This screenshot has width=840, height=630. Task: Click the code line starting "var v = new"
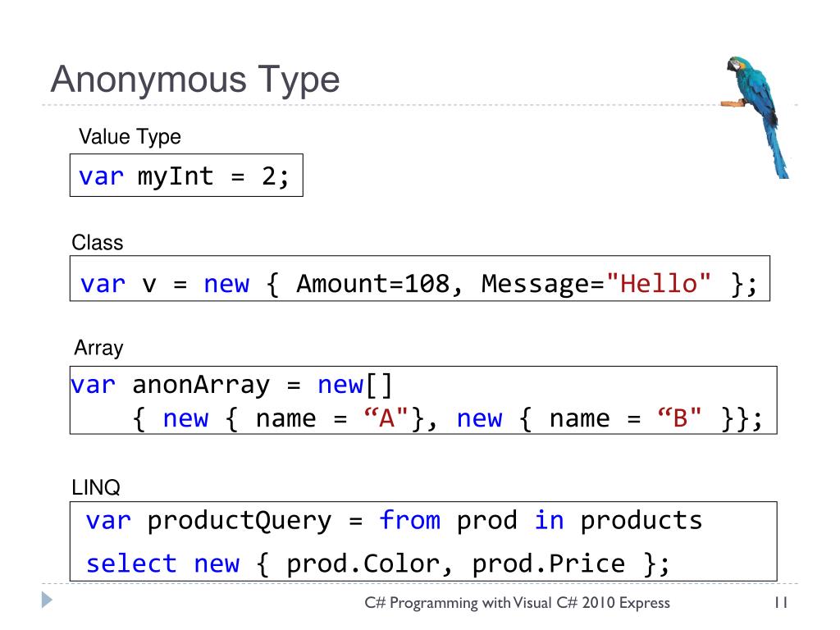[x=418, y=284]
